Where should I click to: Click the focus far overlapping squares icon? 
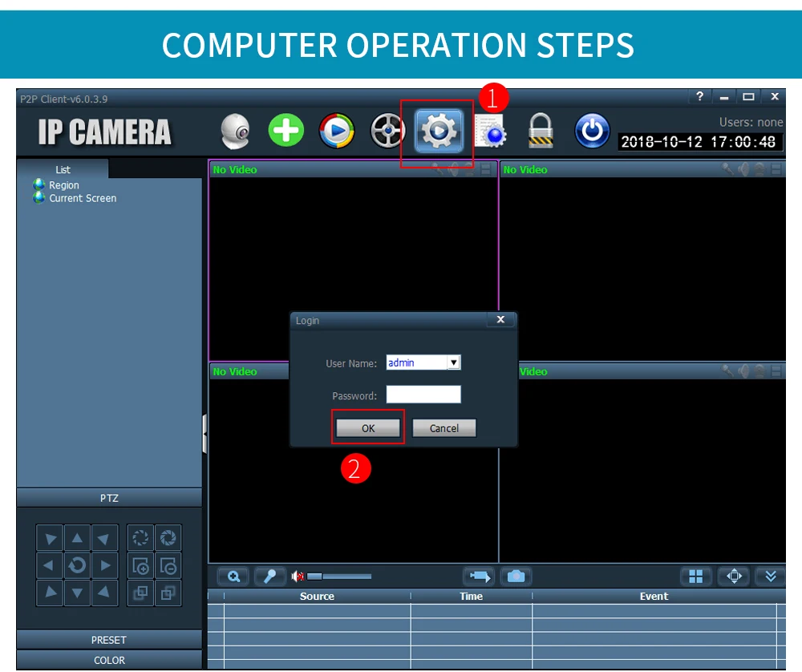168,593
